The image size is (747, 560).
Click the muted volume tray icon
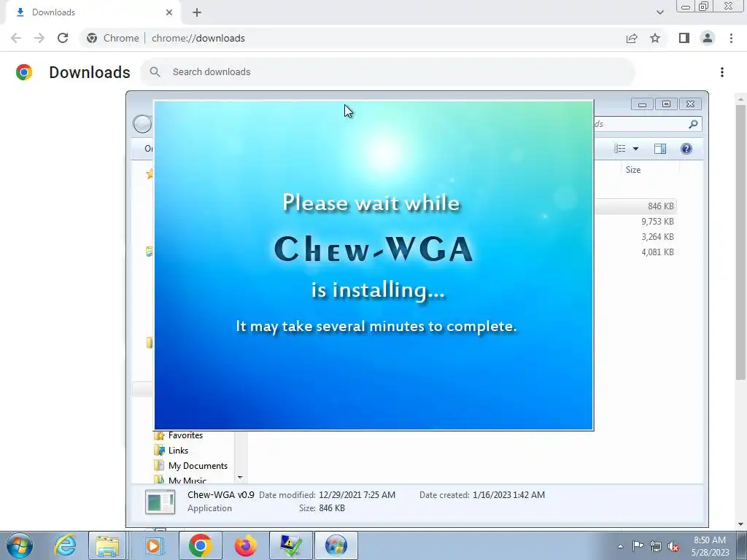[x=673, y=546]
